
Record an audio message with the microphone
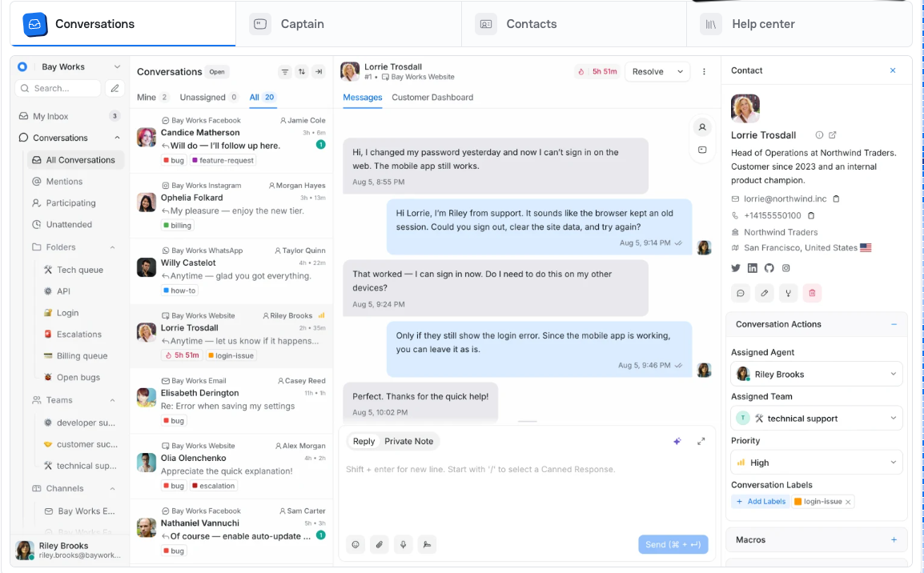(403, 545)
